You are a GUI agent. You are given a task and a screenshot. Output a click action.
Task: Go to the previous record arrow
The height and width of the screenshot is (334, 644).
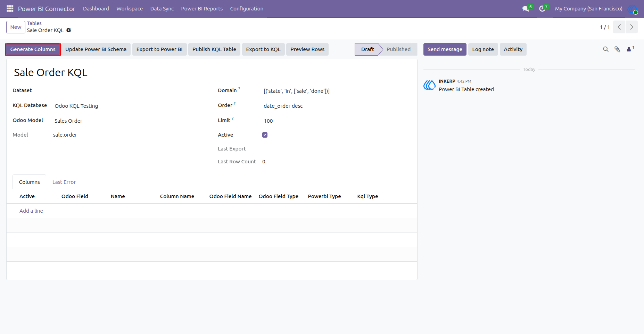(x=619, y=27)
